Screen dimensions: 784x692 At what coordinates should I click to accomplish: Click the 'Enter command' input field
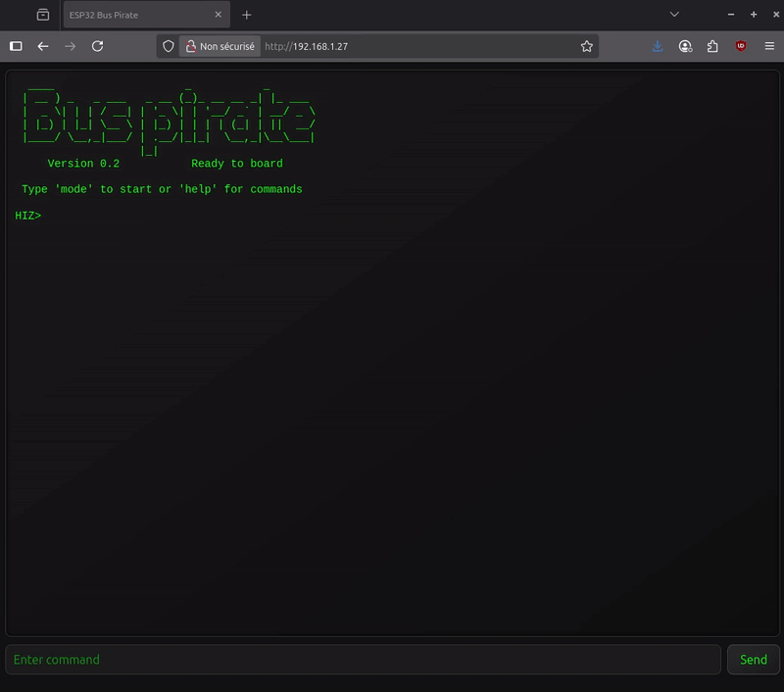[363, 660]
